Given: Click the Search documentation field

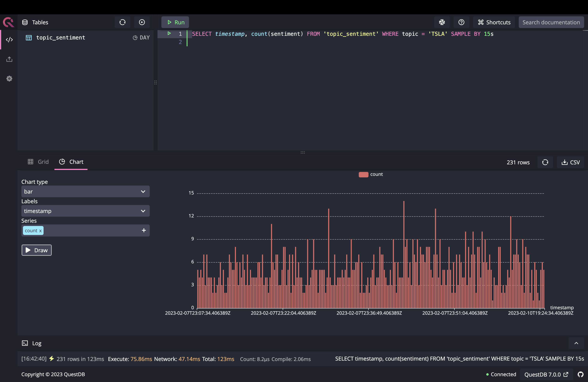Looking at the screenshot, I should point(551,22).
